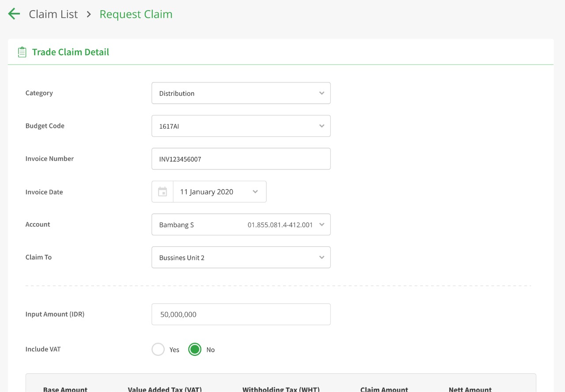Select Yes for Include VAT
The image size is (565, 392).
[158, 349]
